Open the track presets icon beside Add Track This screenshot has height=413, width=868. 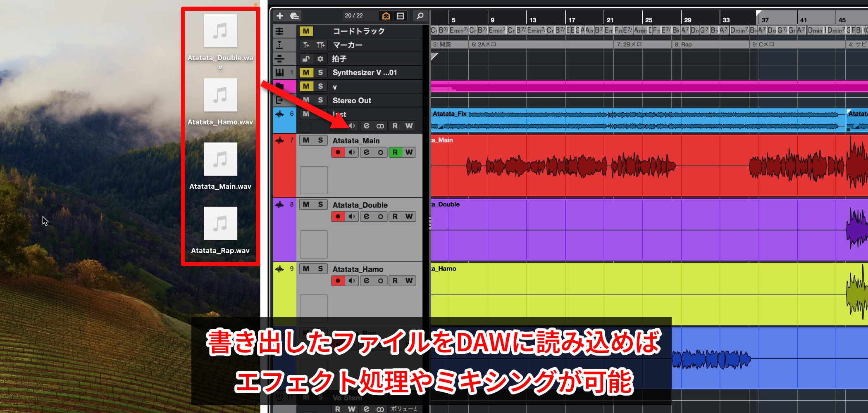[294, 16]
